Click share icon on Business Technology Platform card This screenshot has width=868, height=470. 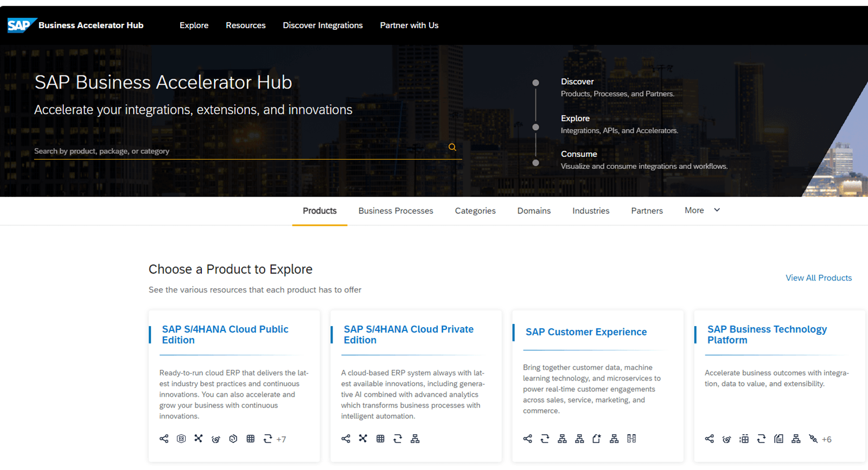(x=709, y=439)
